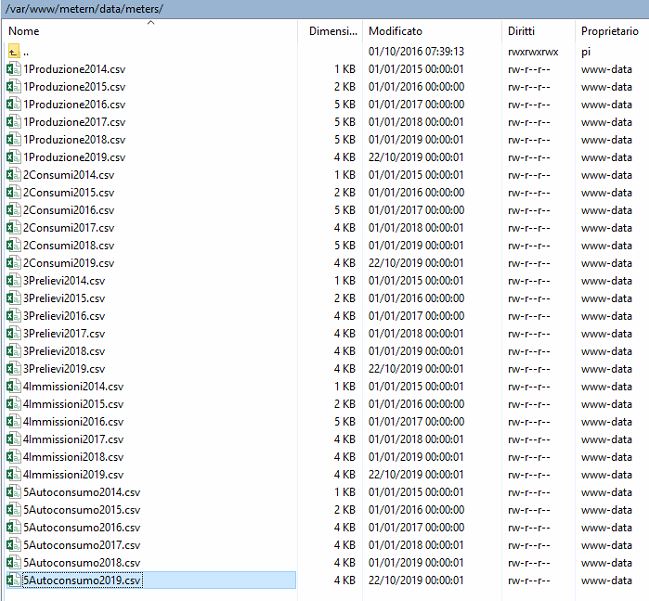
Task: Click modified date of 1Produzione2019.csv
Action: coord(416,157)
